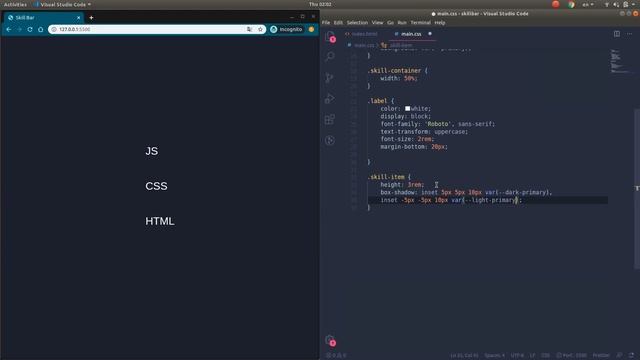This screenshot has width=640, height=360.
Task: Click the 'height: 3rem;' line
Action: coord(402,185)
